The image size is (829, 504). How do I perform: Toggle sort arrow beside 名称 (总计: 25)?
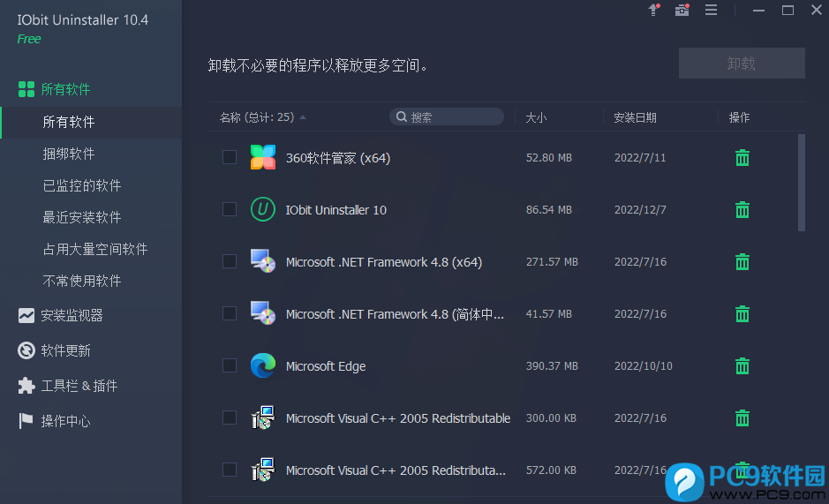click(303, 117)
